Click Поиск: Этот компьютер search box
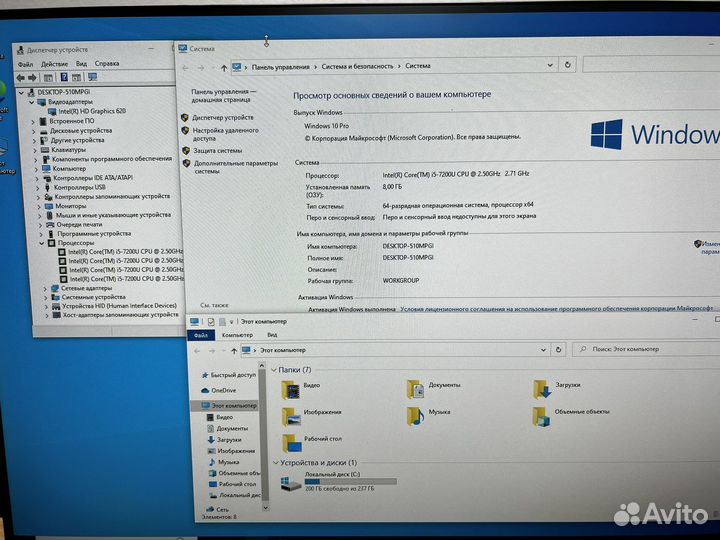720x540 pixels. tap(647, 349)
